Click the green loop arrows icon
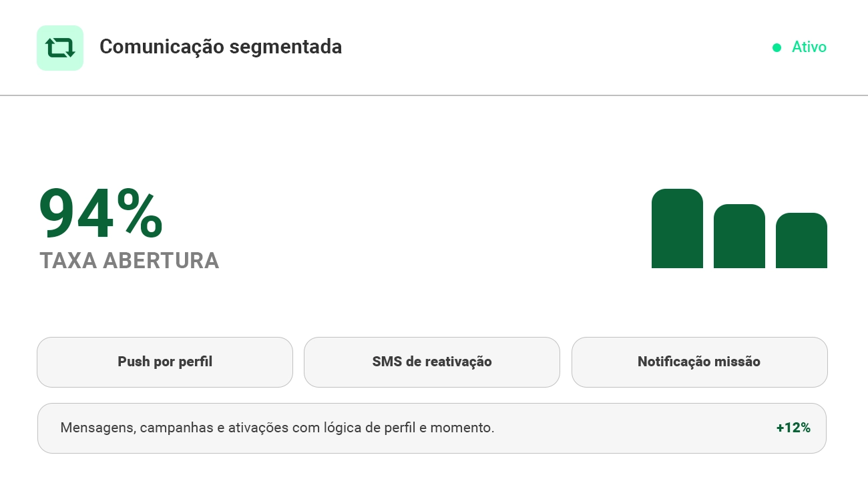868x491 pixels. (x=60, y=48)
